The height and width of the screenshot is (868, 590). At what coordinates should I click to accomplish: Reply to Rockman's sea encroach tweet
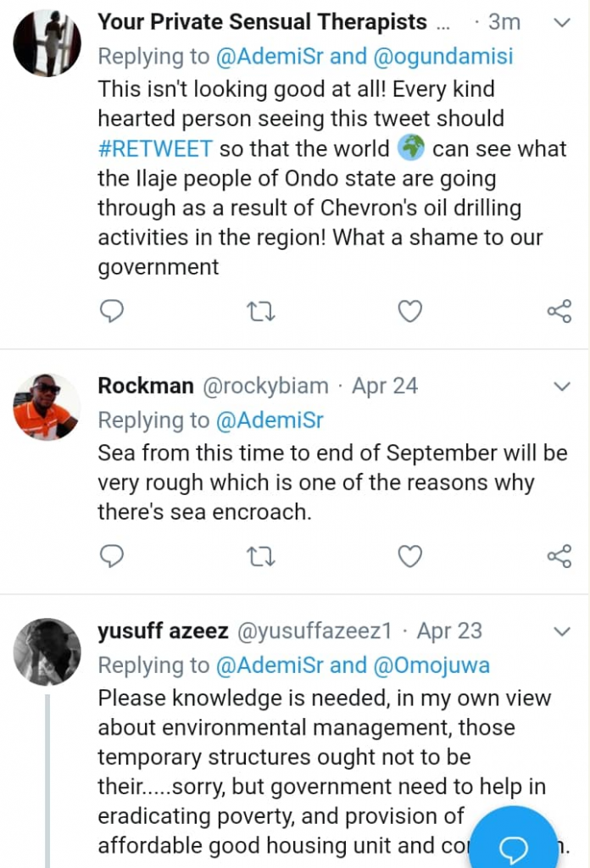tap(112, 556)
